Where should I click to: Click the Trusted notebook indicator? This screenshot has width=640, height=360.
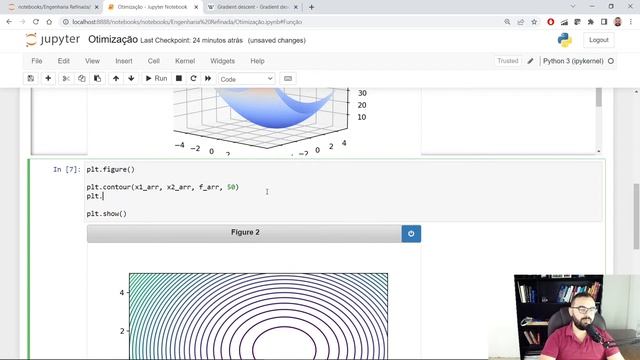[x=507, y=61]
